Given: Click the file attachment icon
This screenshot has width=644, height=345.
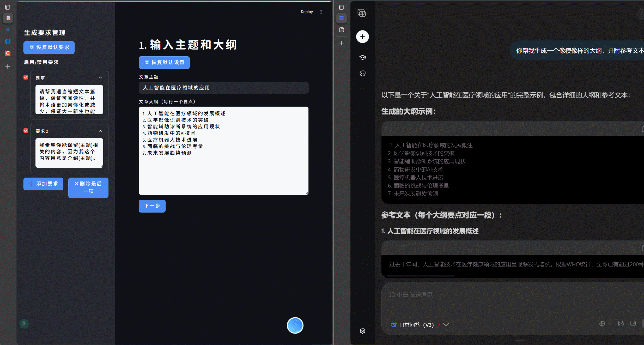Looking at the screenshot, I should click(633, 323).
